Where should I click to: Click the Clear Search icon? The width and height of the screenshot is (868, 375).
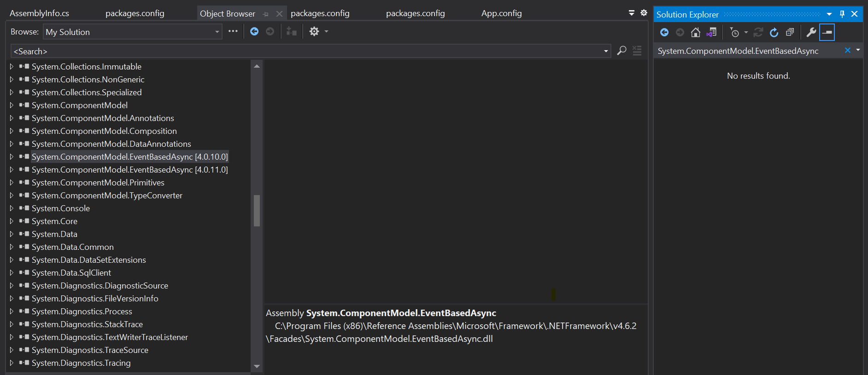click(x=637, y=51)
